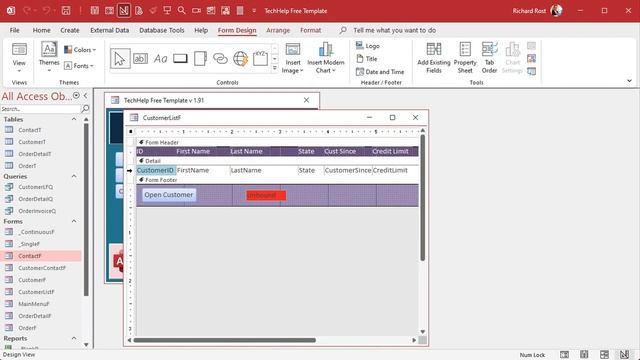
Task: Choose the Link control tool
Action: tap(220, 59)
